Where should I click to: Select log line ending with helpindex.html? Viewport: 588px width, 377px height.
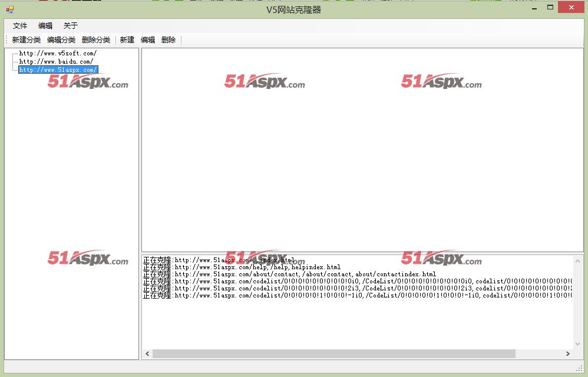(x=242, y=267)
